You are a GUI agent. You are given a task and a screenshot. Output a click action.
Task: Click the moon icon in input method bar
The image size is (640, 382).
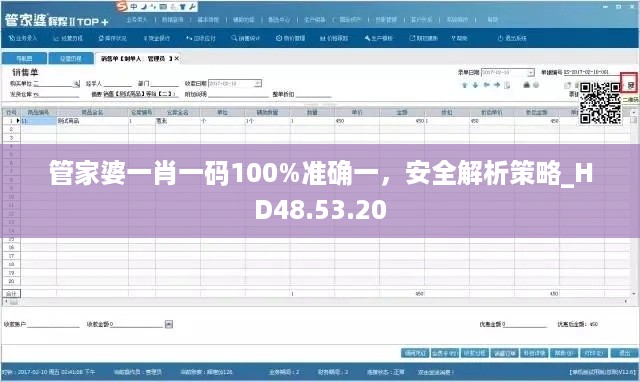(144, 7)
